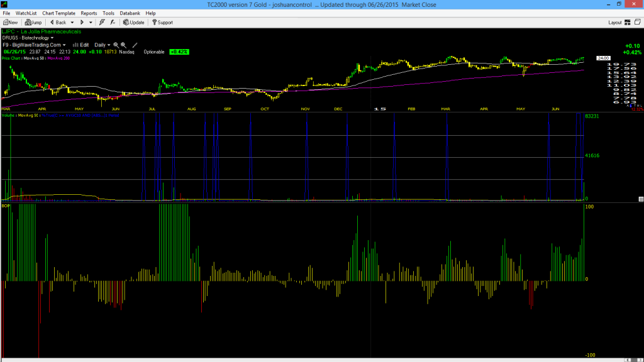Select the trendline drawing tool
The height and width of the screenshot is (362, 644).
[x=135, y=45]
